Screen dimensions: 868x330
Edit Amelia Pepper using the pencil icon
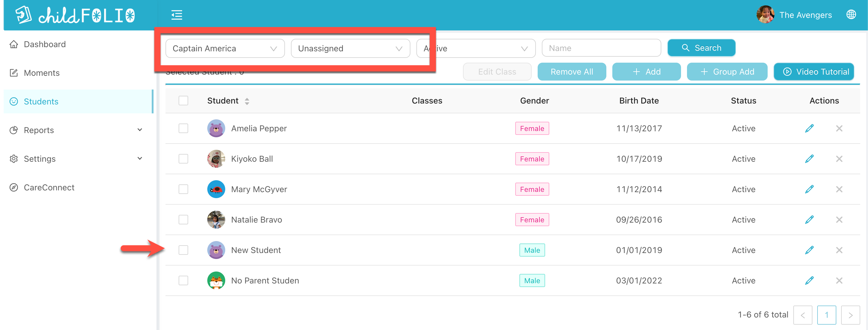point(810,128)
